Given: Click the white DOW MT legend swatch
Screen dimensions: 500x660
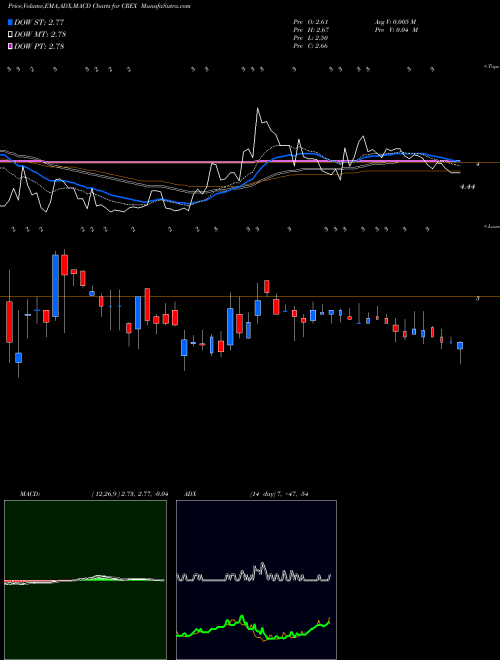Looking at the screenshot, I should tap(10, 35).
